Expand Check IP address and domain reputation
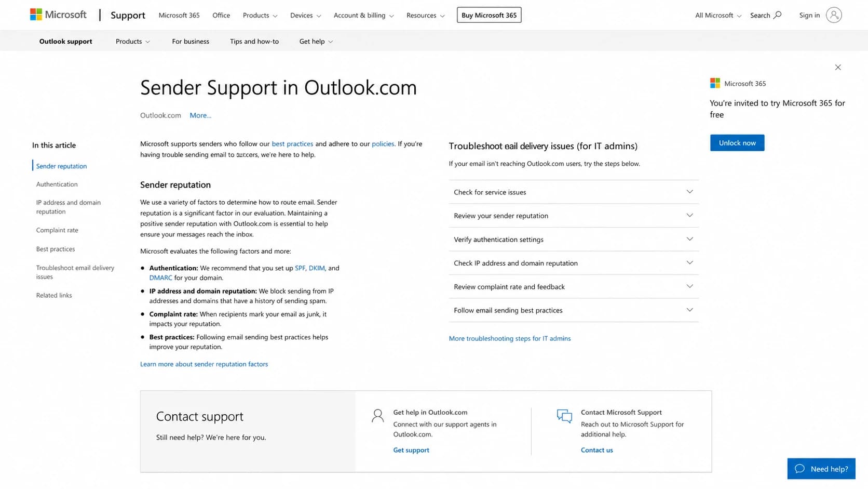 pos(574,263)
